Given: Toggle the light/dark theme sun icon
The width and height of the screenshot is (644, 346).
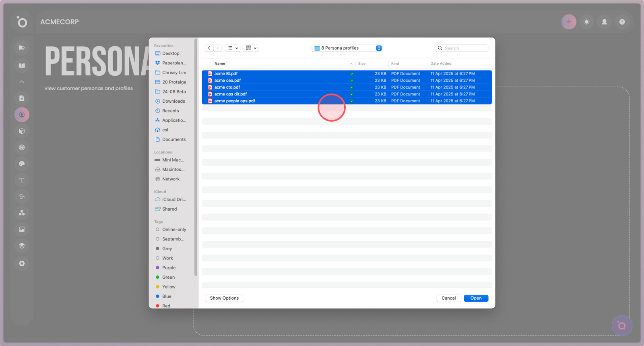Looking at the screenshot, I should pos(586,22).
